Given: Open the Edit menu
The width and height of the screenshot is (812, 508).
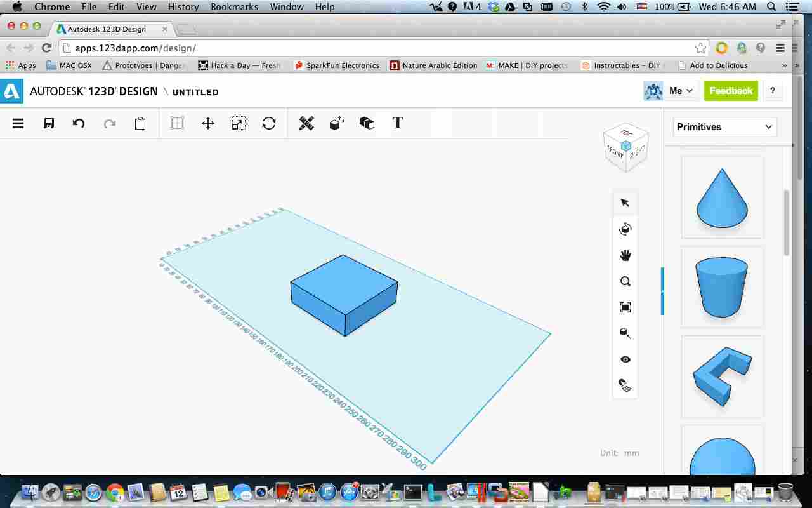Looking at the screenshot, I should point(116,7).
